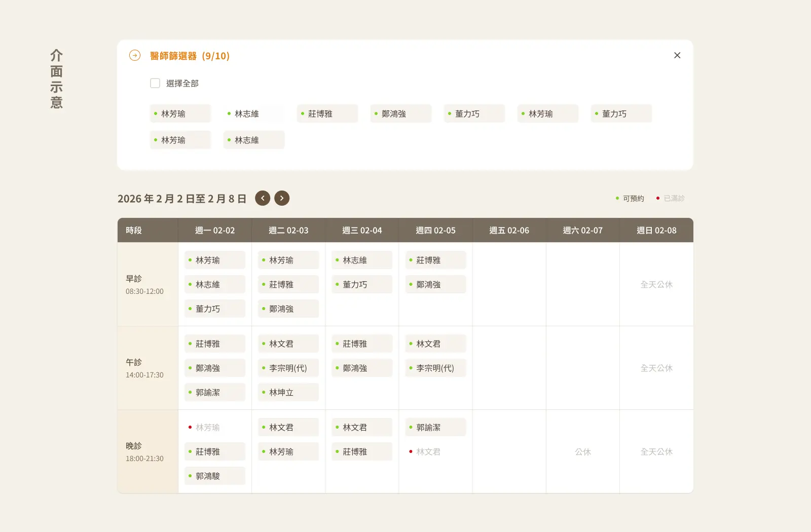Book 李宗明(代) on Tuesday afternoon
811x532 pixels.
[x=288, y=368]
